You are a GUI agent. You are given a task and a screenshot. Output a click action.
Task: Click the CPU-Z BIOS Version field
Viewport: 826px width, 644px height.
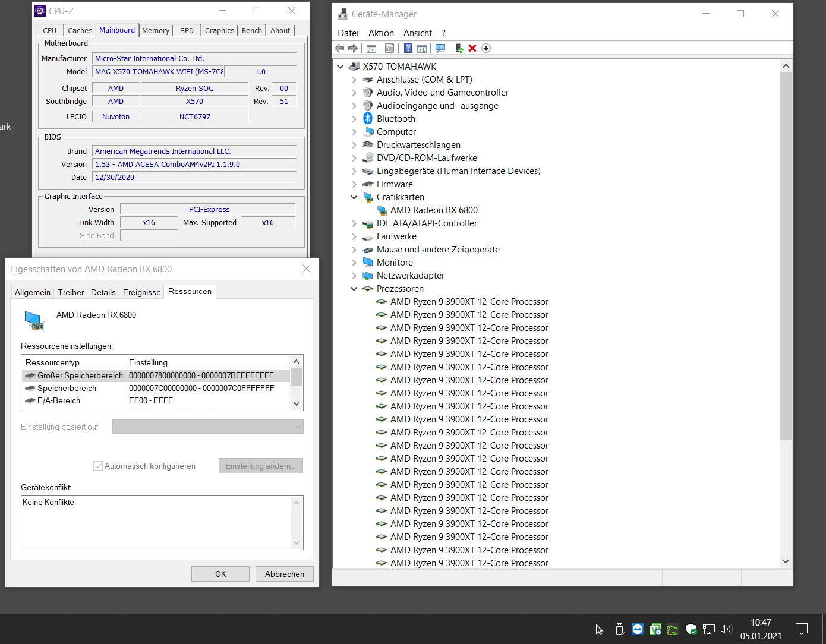point(195,165)
